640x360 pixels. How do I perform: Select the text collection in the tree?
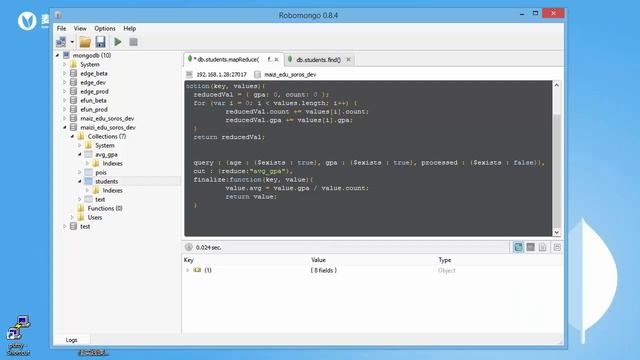pos(100,199)
